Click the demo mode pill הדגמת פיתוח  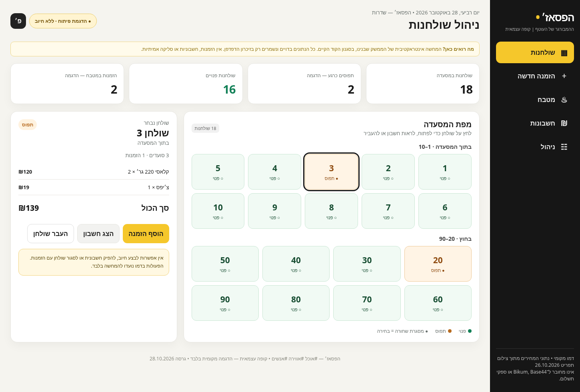[63, 21]
